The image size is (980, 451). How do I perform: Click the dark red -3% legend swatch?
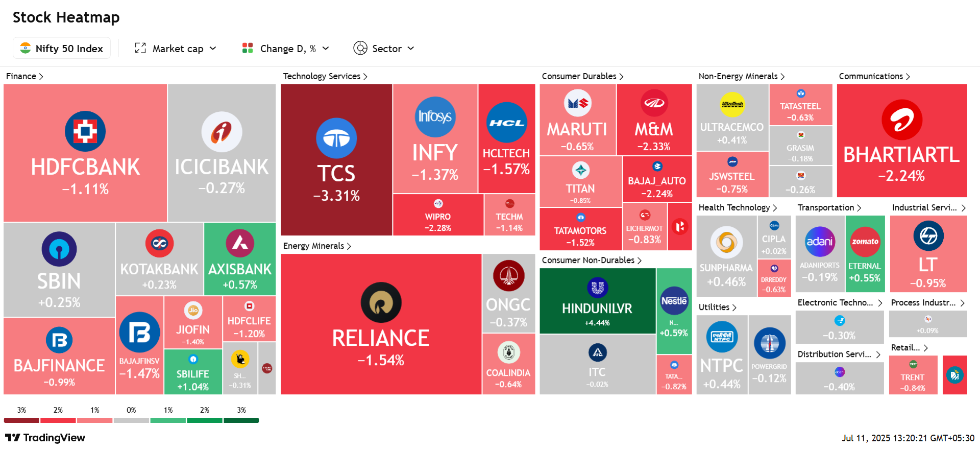21,420
